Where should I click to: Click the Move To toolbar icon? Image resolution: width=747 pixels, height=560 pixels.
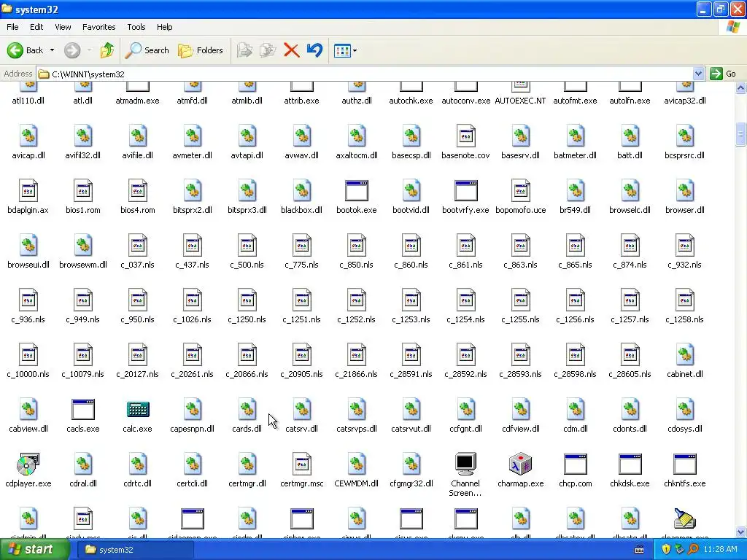(x=244, y=50)
